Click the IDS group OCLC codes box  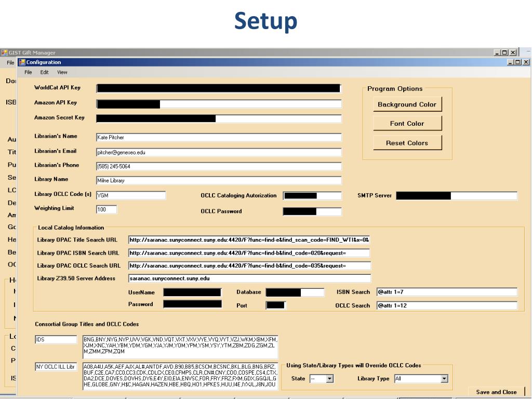tap(180, 347)
